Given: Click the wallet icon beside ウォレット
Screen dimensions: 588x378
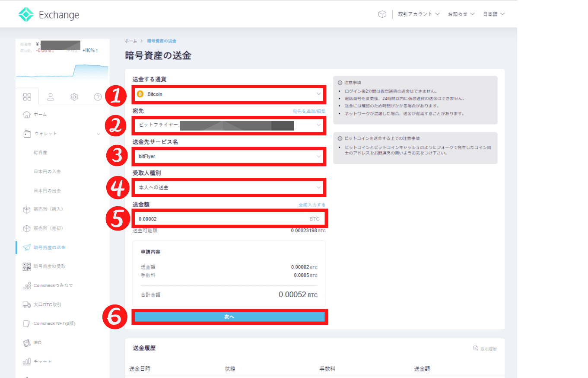Looking at the screenshot, I should (27, 134).
